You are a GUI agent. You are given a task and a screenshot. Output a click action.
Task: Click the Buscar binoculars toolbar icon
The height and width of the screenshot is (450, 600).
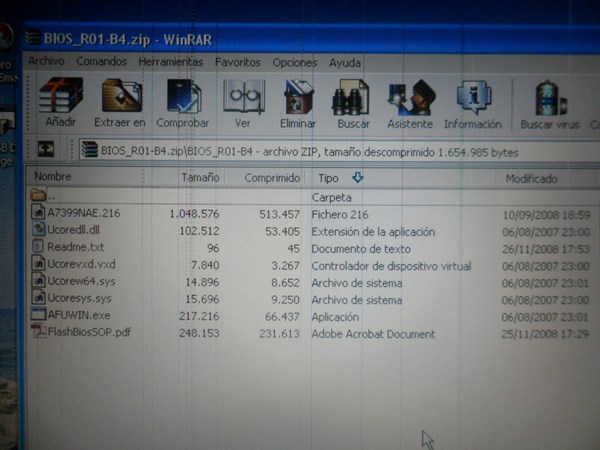click(x=350, y=97)
